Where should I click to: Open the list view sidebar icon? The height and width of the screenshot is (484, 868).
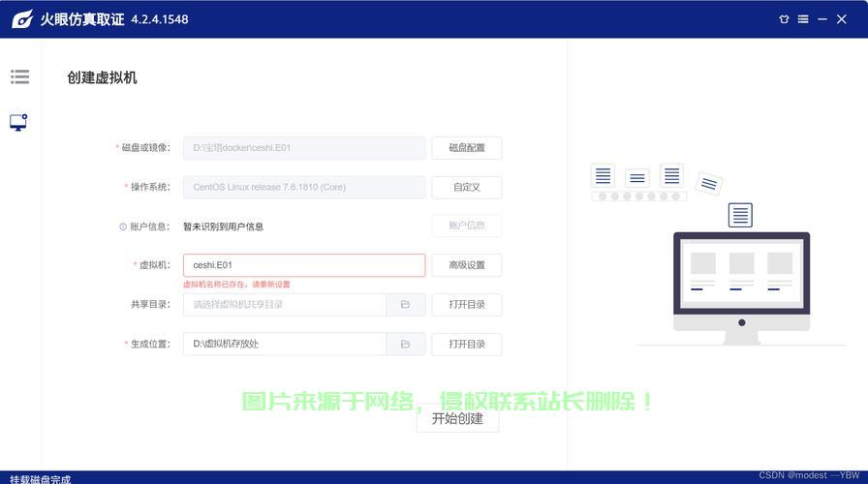click(20, 76)
